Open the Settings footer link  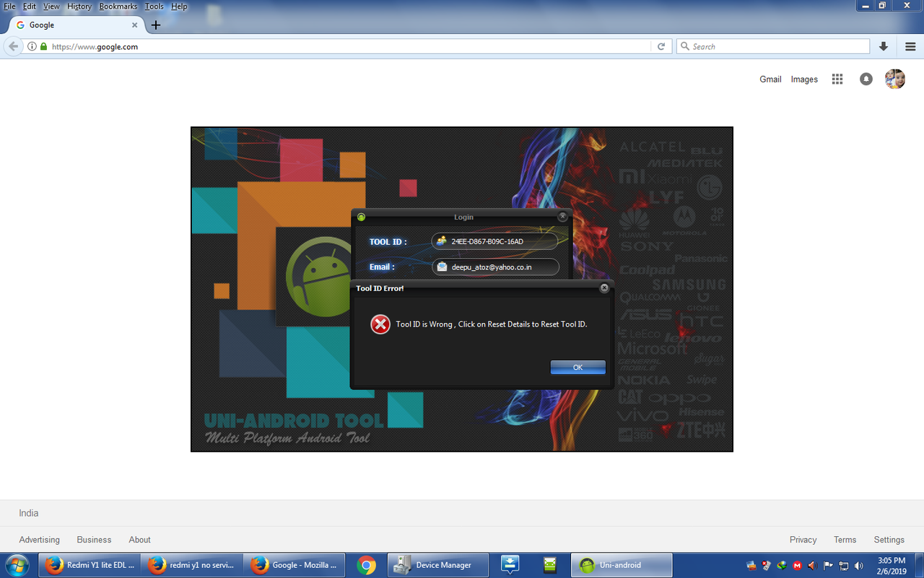click(x=889, y=540)
